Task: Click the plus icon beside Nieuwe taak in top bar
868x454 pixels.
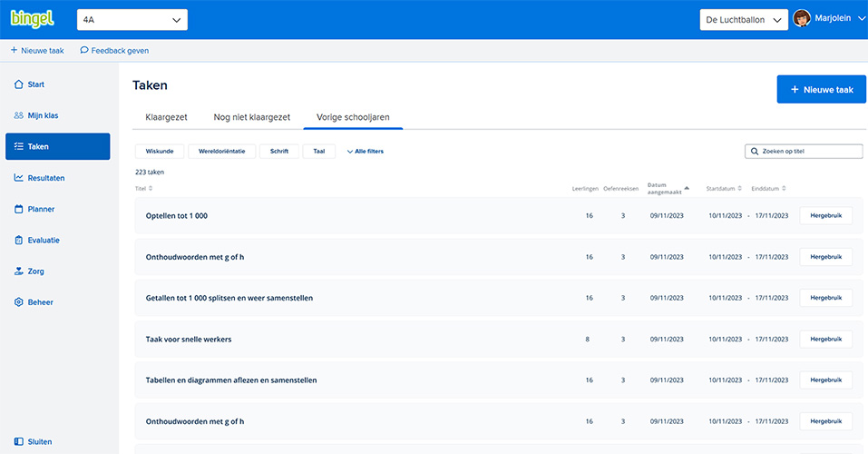Action: tap(14, 51)
